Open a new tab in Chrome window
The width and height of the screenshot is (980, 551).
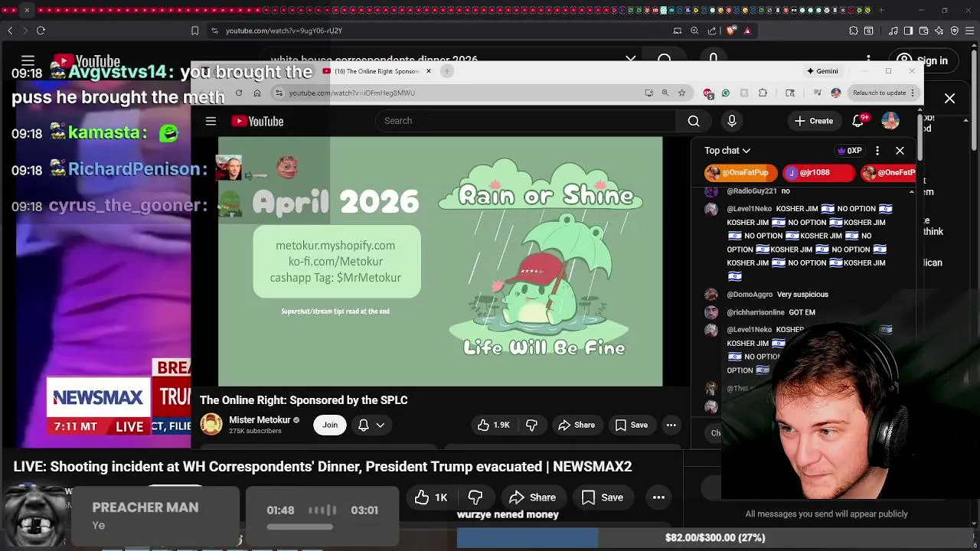[447, 71]
